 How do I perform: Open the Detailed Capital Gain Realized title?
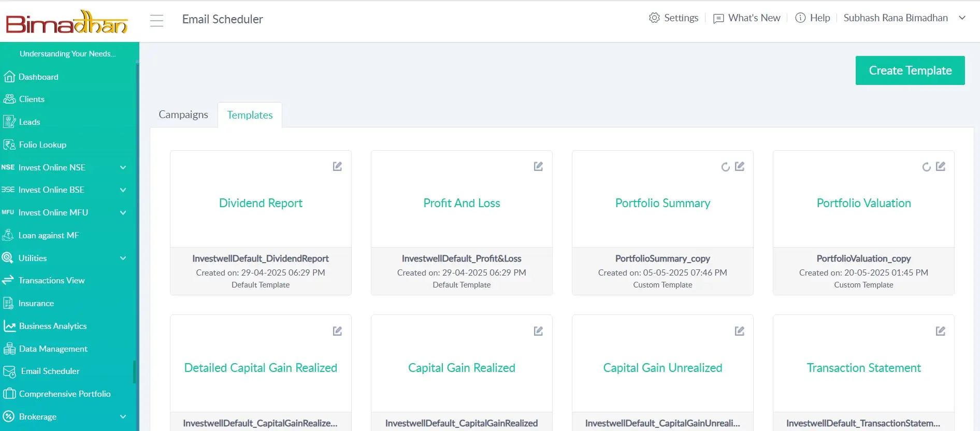[261, 368]
